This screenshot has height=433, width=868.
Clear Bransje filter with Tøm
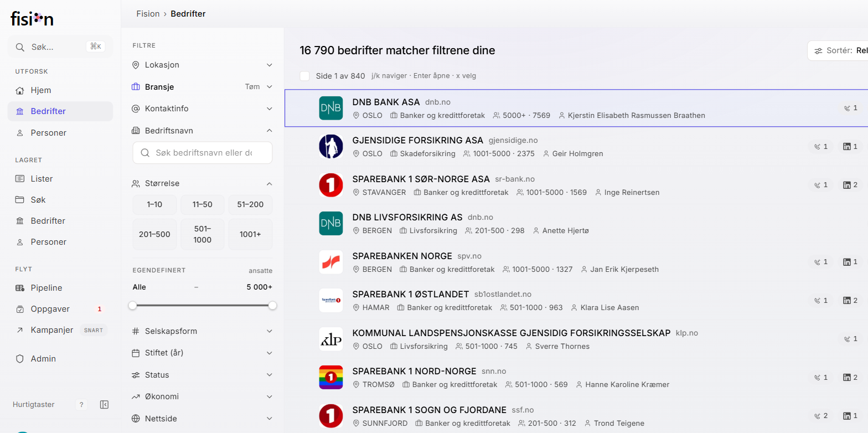point(252,87)
